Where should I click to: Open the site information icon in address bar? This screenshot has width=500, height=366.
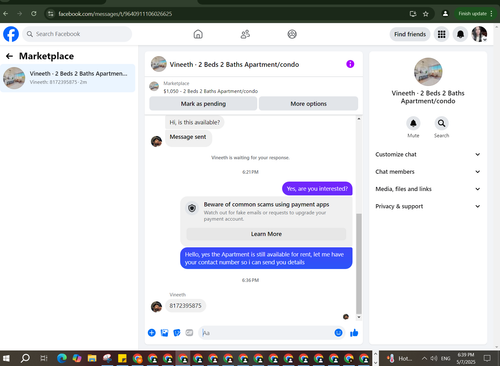(50, 14)
